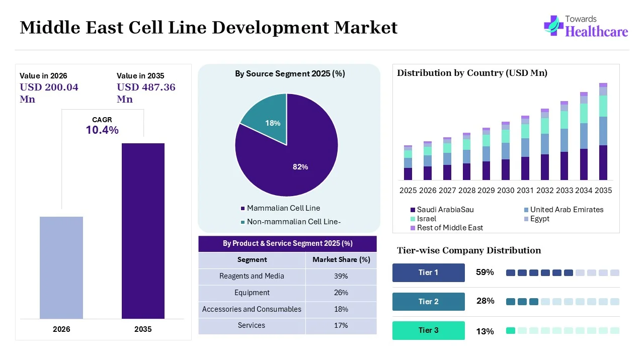Click the 'Market Share (%)' column header
The image size is (644, 362).
coord(341,260)
